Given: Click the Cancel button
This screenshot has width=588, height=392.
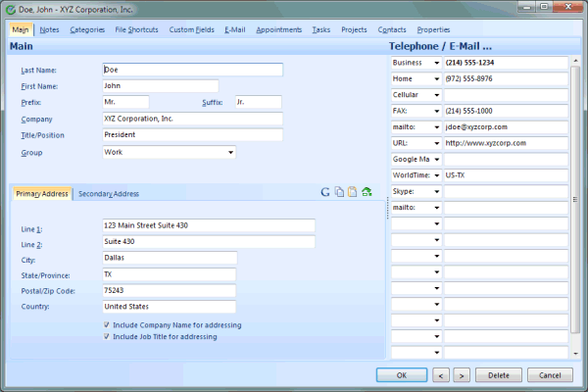Looking at the screenshot, I should (x=550, y=375).
